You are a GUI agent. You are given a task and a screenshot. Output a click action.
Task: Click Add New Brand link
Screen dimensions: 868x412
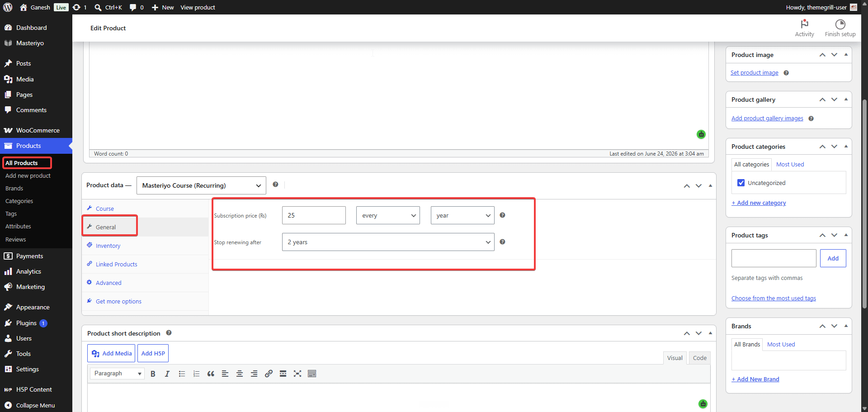[x=755, y=379]
